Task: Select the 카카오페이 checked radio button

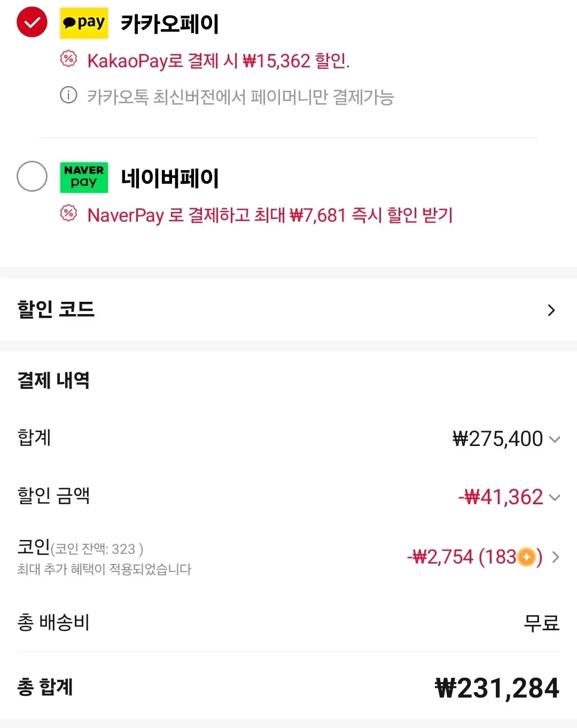Action: click(x=32, y=22)
